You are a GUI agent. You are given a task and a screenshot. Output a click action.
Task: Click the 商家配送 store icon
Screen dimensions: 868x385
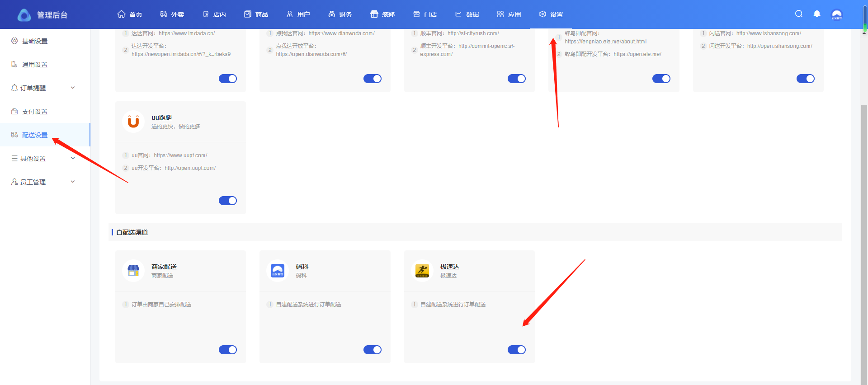tap(133, 271)
